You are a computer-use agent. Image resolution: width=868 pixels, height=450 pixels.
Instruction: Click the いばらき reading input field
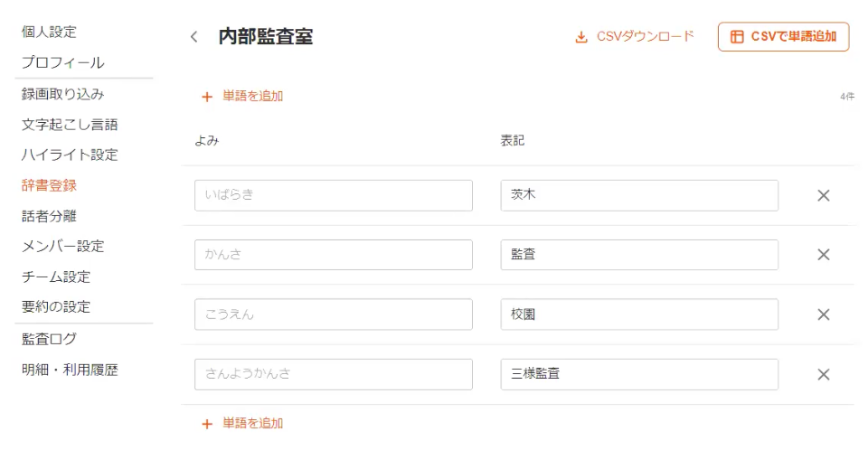[x=333, y=195]
